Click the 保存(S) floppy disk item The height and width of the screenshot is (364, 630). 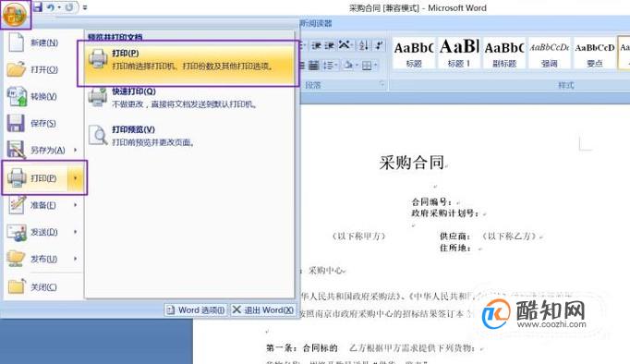click(32, 124)
